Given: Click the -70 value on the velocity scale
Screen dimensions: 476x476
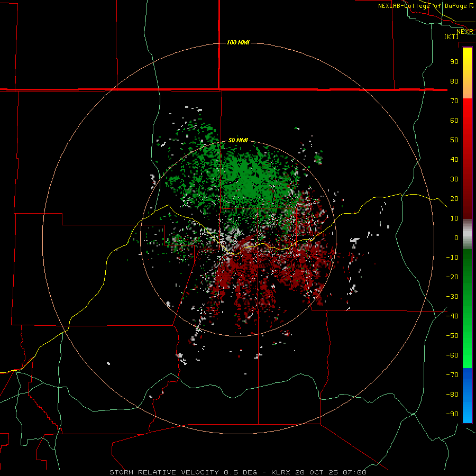Looking at the screenshot, I should pyautogui.click(x=452, y=374).
